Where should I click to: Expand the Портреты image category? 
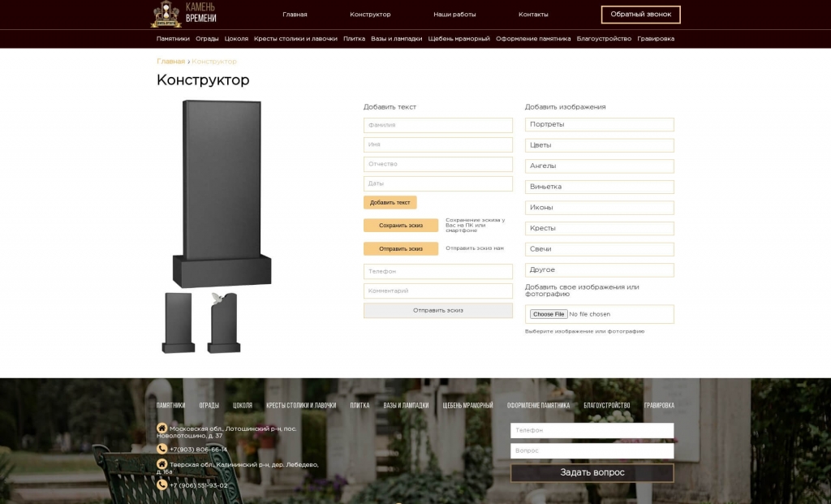[x=599, y=125]
